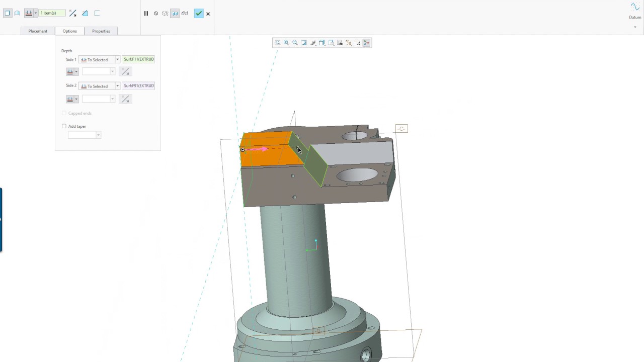Screen dimensions: 644x362
Task: Click the Zoom Out icon
Action: 295,43
